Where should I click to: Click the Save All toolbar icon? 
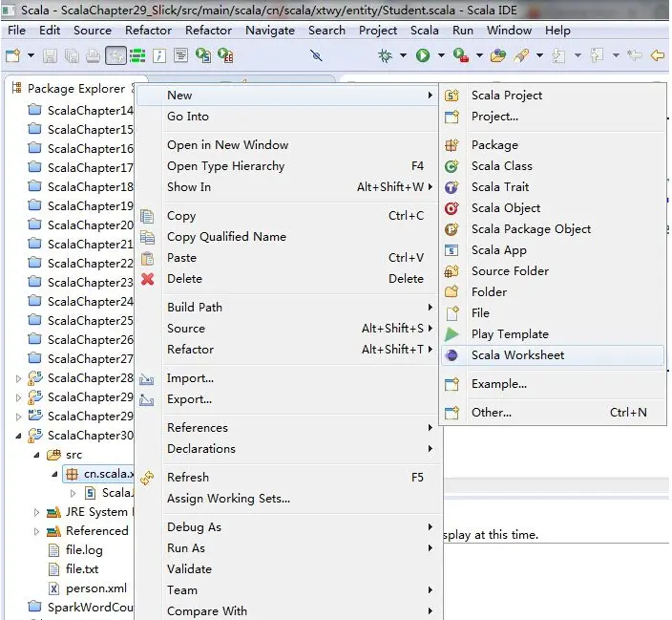click(x=72, y=55)
